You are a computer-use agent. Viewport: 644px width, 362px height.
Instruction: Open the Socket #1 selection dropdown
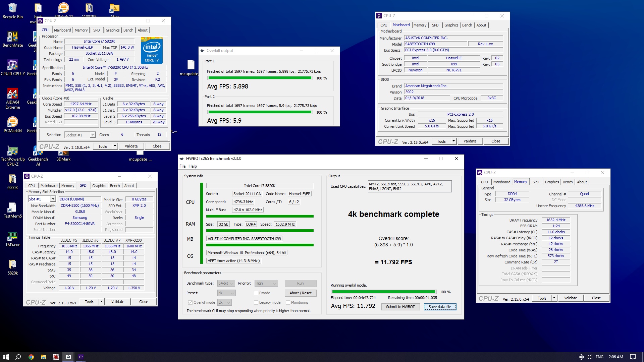[80, 135]
